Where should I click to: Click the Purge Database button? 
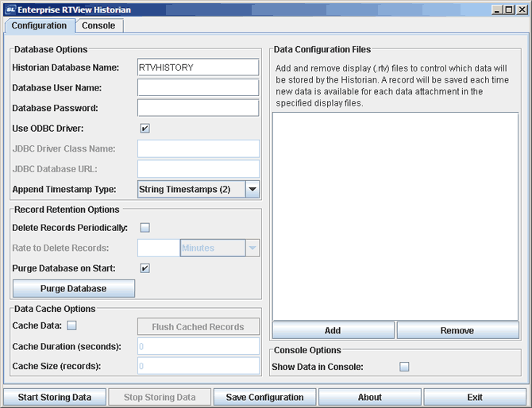[74, 289]
